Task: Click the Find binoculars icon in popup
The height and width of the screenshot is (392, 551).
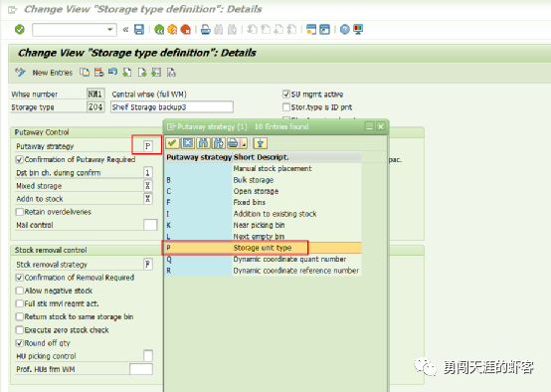Action: [x=204, y=143]
